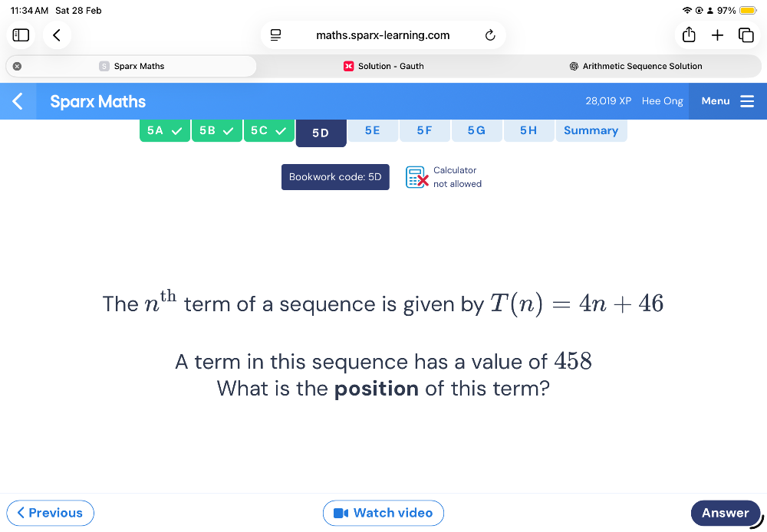Image resolution: width=767 pixels, height=532 pixels.
Task: Go to question 5E
Action: coord(373,130)
